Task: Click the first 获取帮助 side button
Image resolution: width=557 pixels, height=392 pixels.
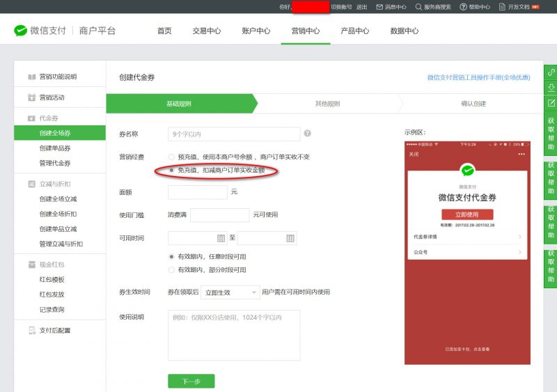Action: (x=551, y=134)
